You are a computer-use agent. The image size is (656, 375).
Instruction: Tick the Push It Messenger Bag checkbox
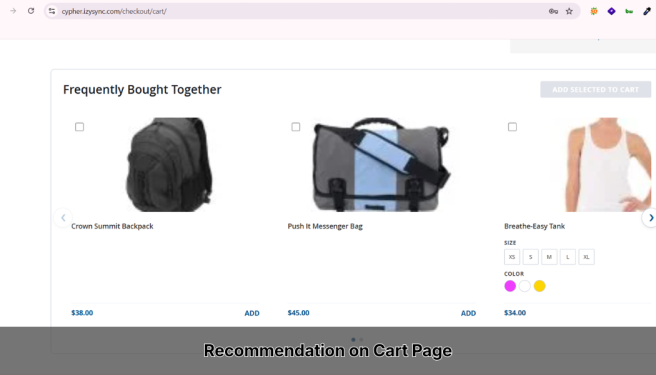[x=296, y=127]
